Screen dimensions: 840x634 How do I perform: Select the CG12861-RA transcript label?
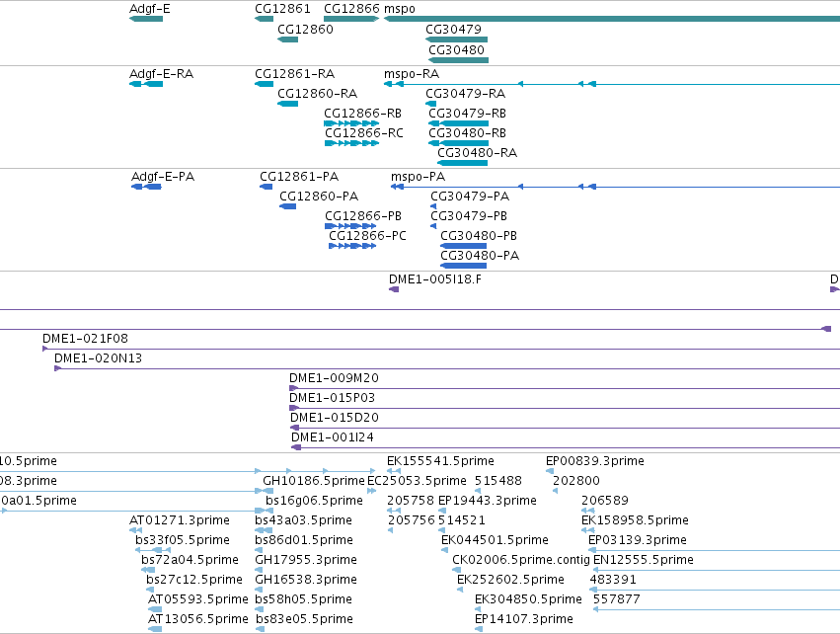click(x=295, y=73)
